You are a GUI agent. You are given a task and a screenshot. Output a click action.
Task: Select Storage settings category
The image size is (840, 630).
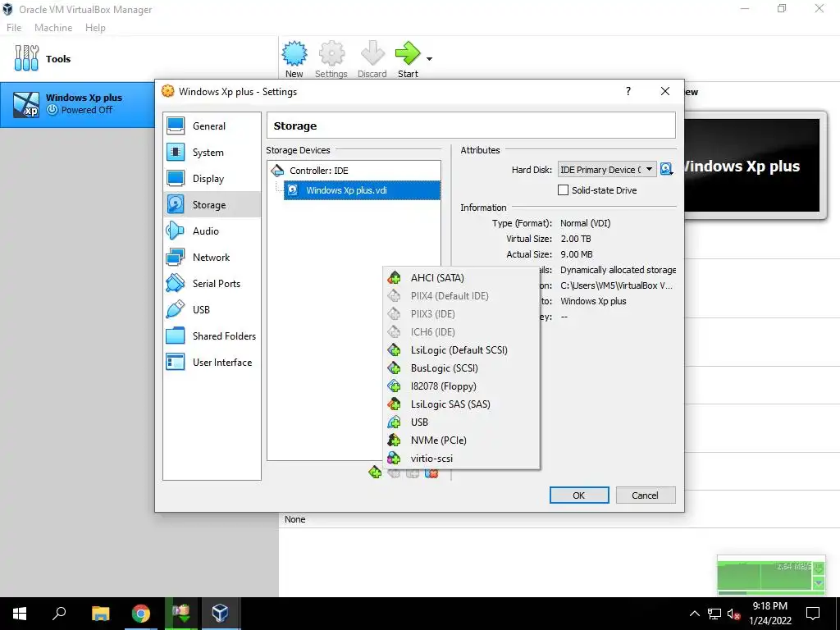pyautogui.click(x=212, y=204)
